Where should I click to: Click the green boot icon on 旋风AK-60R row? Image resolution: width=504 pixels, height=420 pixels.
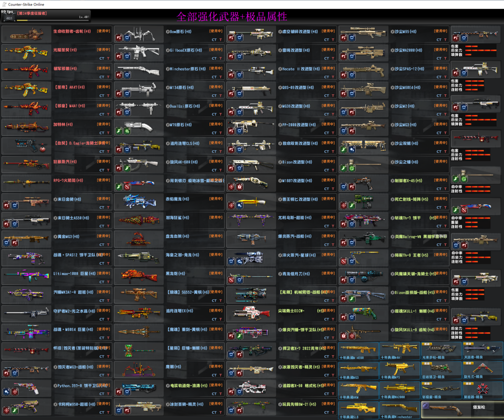pyautogui.click(x=127, y=168)
